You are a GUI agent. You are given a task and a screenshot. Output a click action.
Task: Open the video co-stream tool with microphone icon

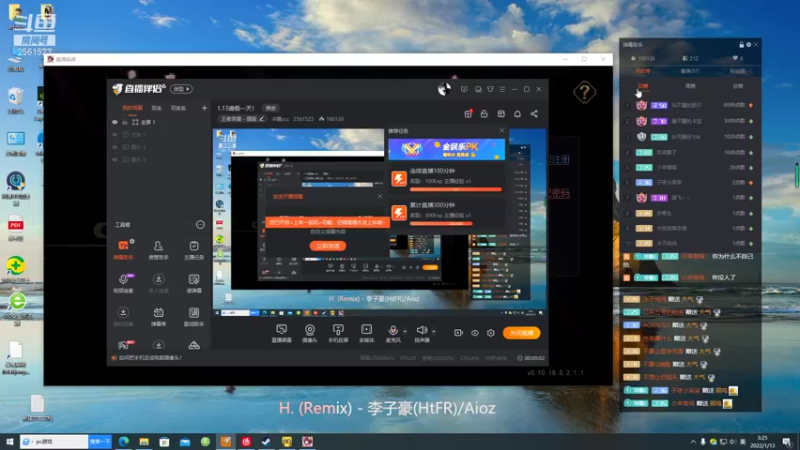coord(123,283)
